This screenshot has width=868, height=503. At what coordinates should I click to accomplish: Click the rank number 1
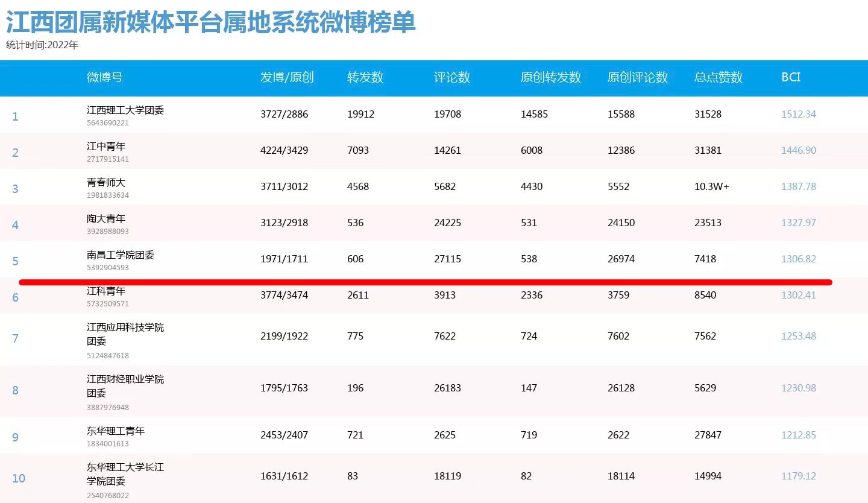point(16,116)
